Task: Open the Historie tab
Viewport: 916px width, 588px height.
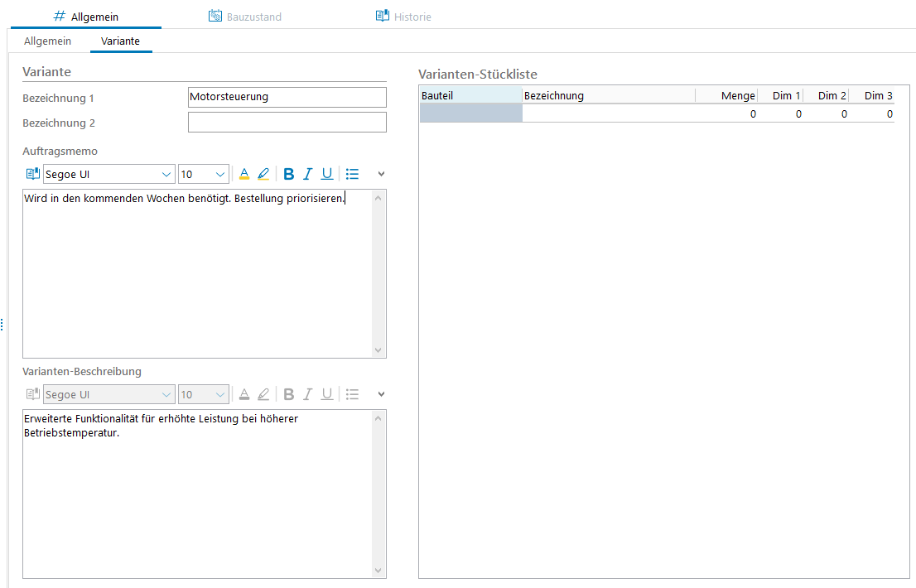Action: pyautogui.click(x=403, y=17)
